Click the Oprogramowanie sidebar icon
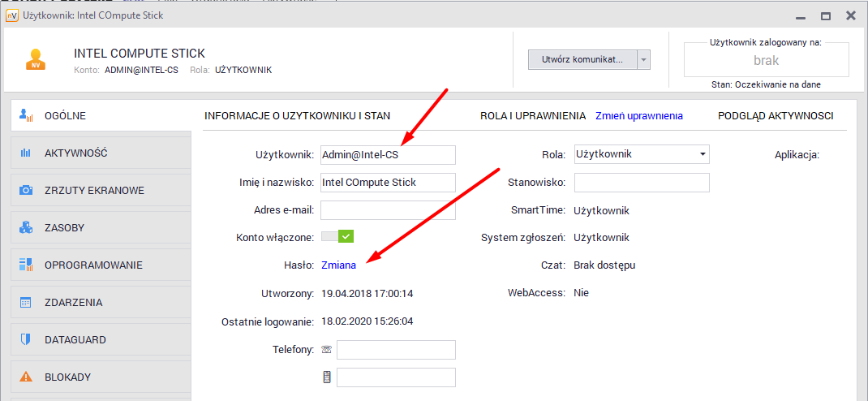 coord(25,265)
